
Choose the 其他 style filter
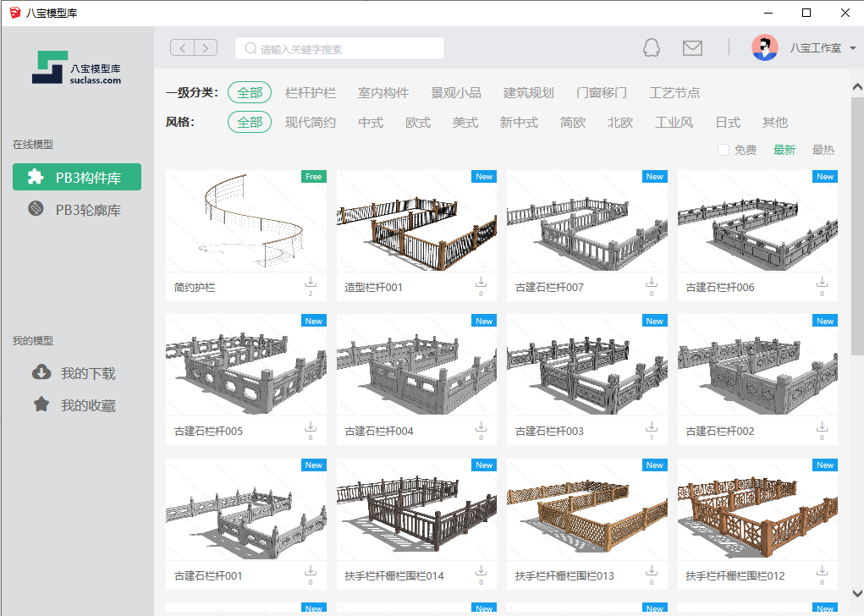click(x=775, y=123)
